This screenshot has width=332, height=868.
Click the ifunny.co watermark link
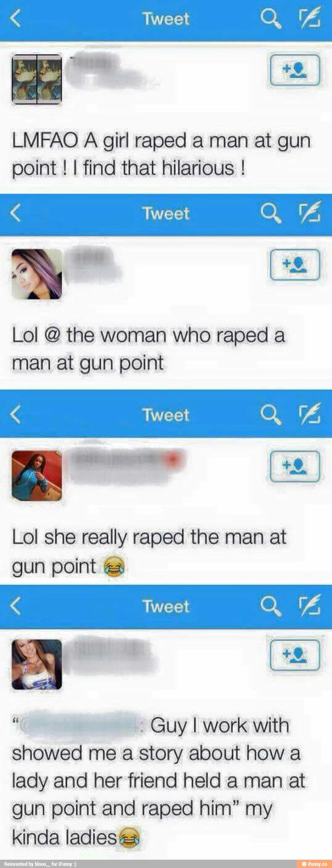coord(315,864)
